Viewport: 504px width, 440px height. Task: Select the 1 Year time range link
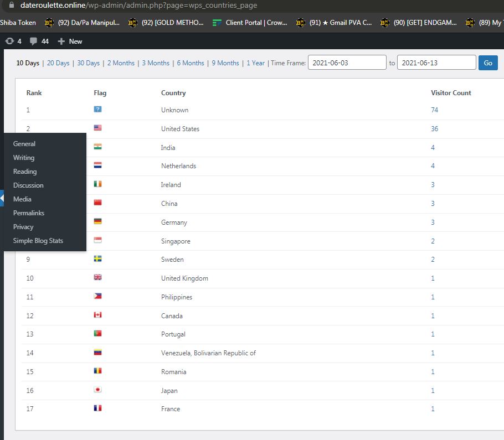pyautogui.click(x=255, y=63)
